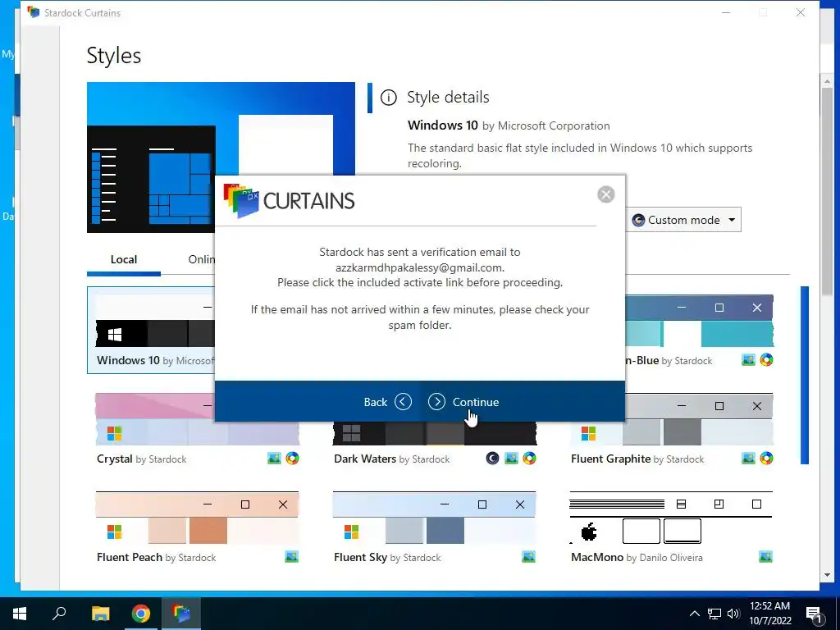
Task: Open the notification center icon
Action: (x=814, y=615)
